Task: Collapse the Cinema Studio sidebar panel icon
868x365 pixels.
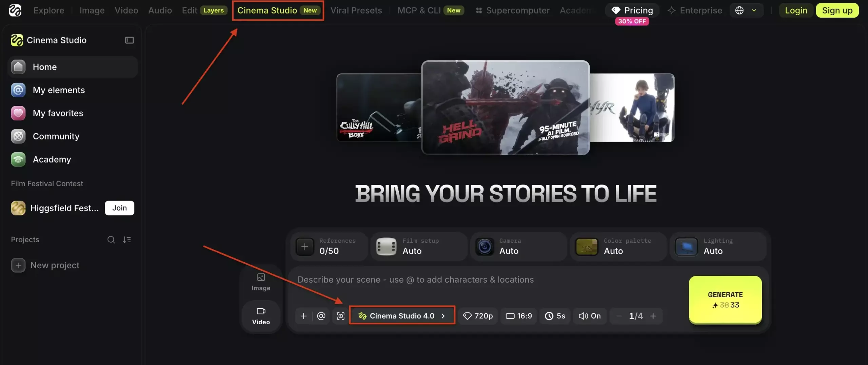Action: coord(129,40)
